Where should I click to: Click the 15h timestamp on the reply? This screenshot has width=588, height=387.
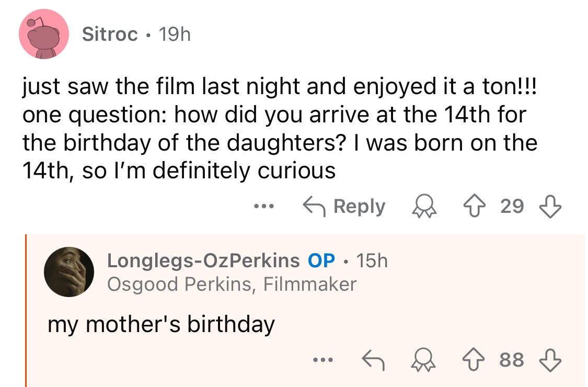[372, 260]
